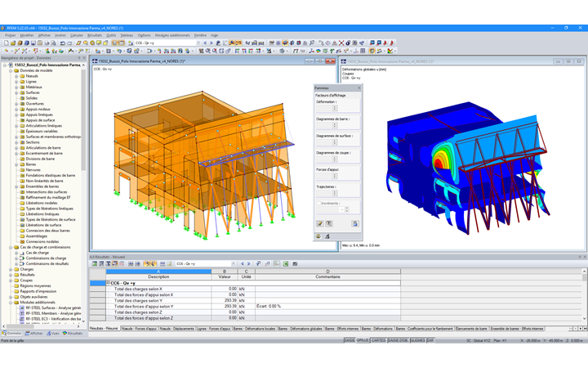Open the Afficher tab in the navigator
The height and width of the screenshot is (368, 588).
click(x=33, y=333)
